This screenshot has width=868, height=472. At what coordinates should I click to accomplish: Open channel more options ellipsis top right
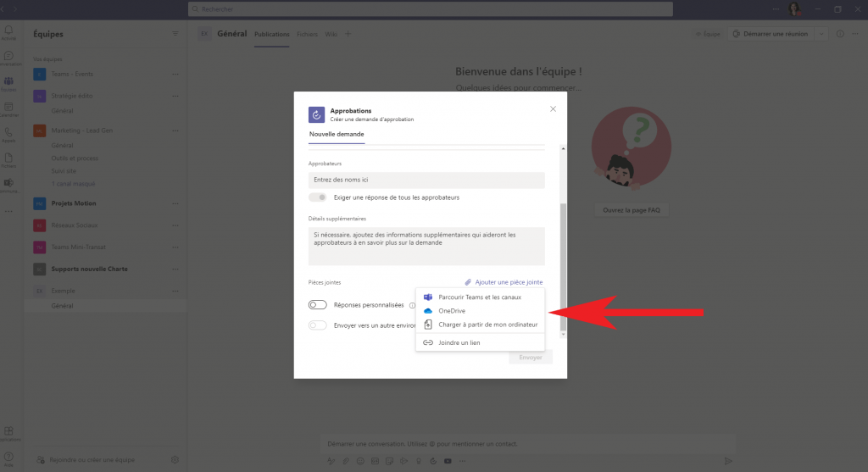tap(855, 34)
